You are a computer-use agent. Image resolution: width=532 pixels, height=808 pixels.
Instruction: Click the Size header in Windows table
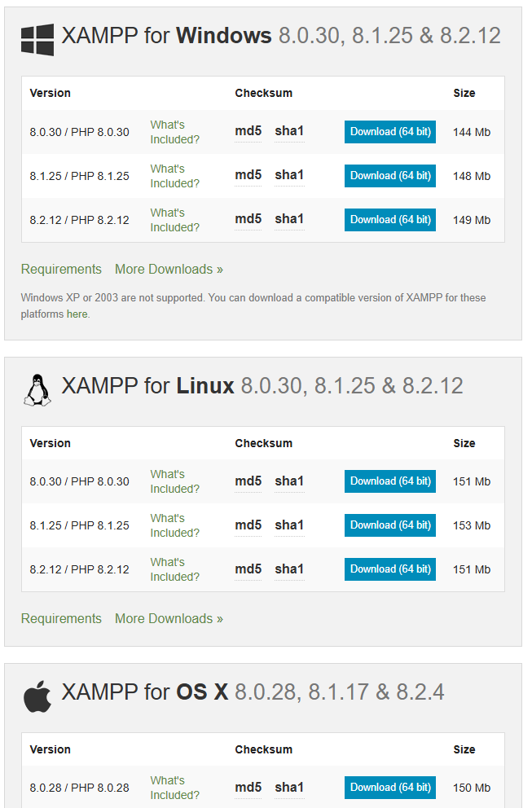(x=464, y=94)
